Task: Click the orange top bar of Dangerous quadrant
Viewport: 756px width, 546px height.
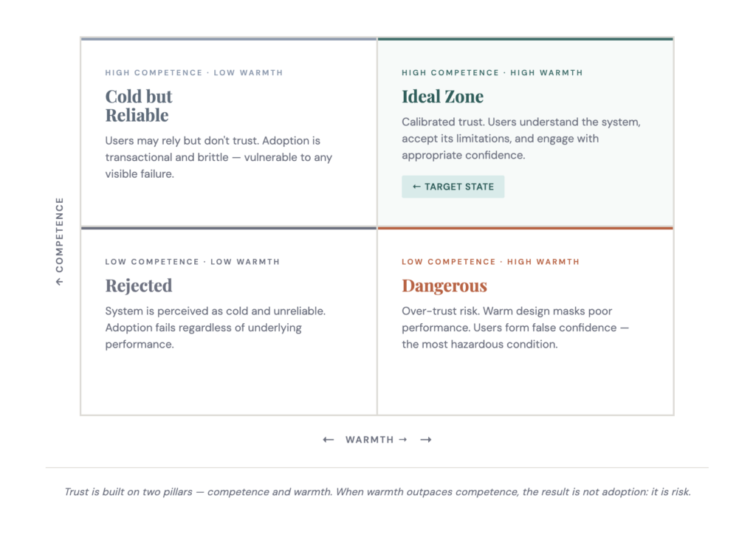Action: pyautogui.click(x=525, y=228)
